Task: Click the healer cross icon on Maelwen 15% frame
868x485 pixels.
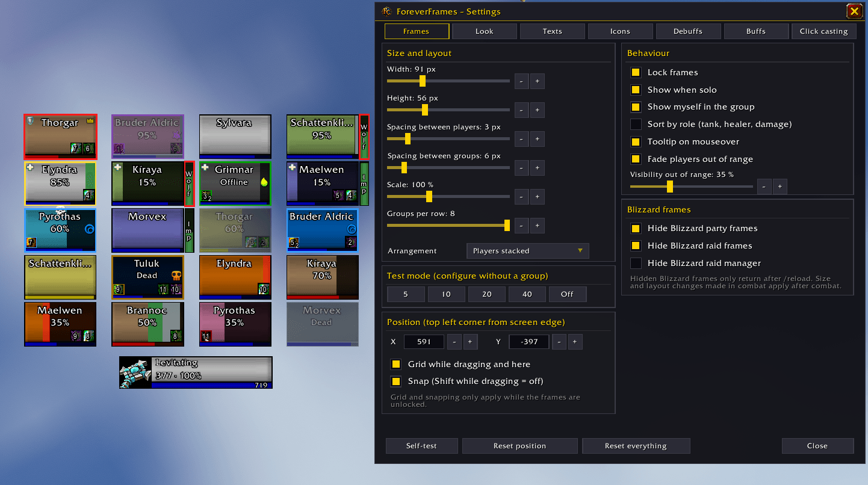Action: 293,167
